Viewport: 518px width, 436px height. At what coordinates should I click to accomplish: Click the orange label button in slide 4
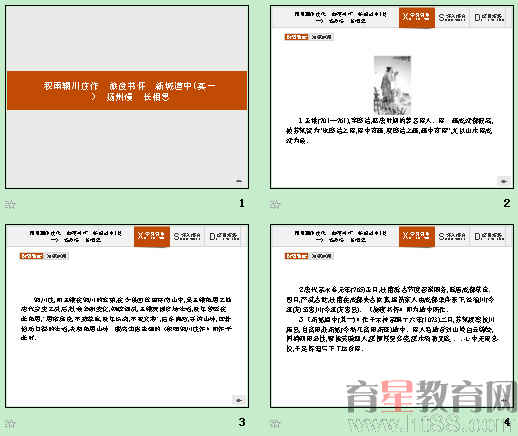[x=296, y=256]
